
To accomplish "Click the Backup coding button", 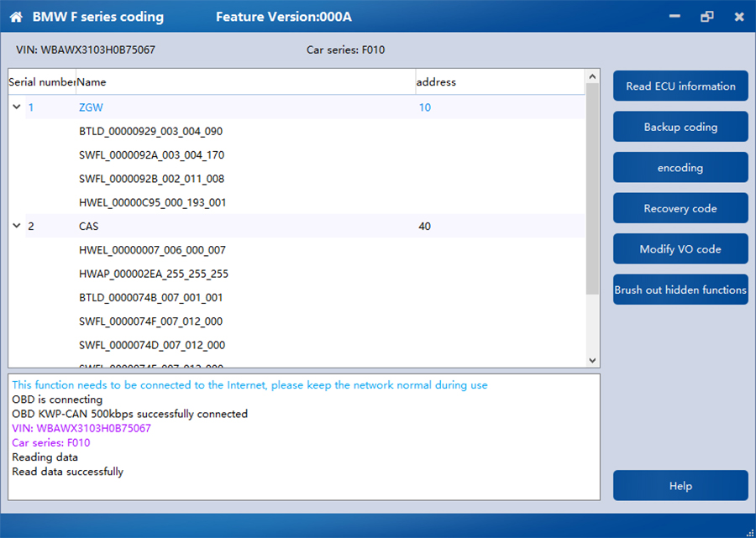I will [680, 127].
